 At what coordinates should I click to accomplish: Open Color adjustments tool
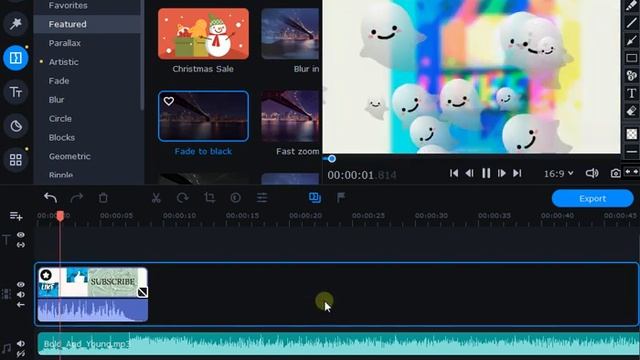[235, 198]
